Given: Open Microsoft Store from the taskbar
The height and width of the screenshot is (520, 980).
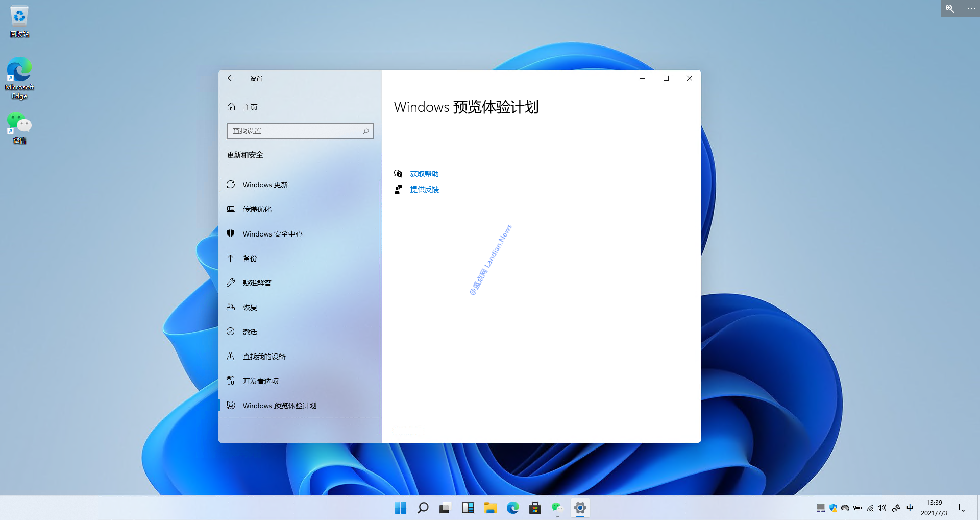Looking at the screenshot, I should pos(535,508).
